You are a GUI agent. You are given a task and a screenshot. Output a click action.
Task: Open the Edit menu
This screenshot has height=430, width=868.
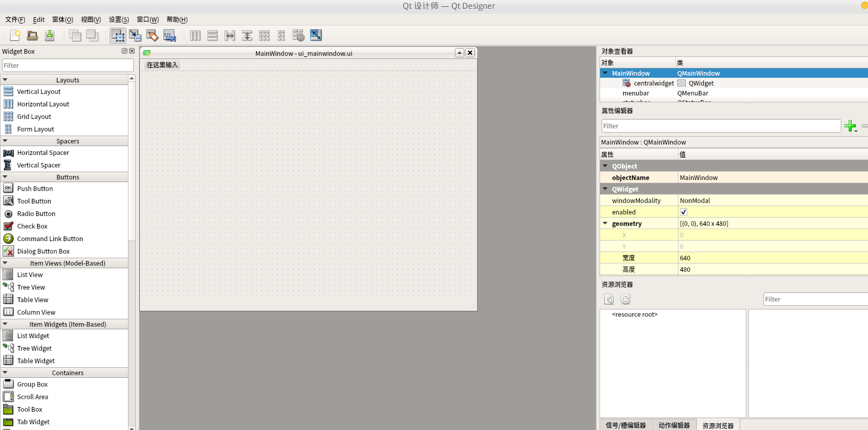(39, 19)
